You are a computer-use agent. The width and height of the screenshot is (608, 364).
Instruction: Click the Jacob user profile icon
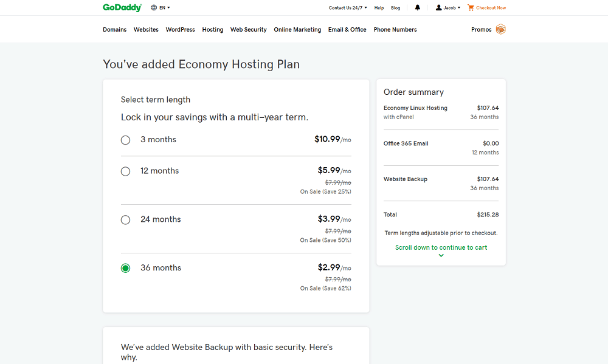[438, 8]
